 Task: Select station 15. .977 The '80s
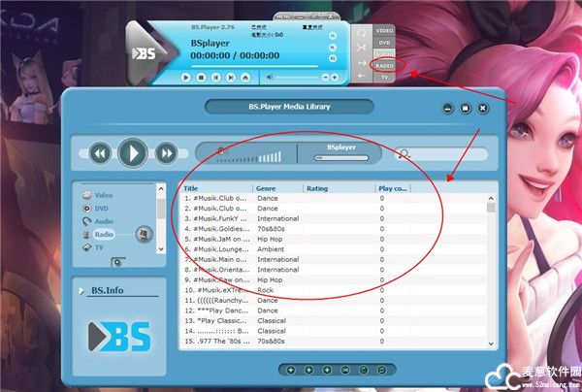(x=334, y=342)
